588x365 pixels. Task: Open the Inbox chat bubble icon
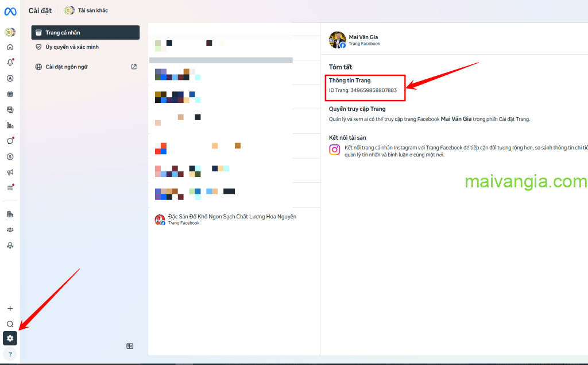click(10, 141)
